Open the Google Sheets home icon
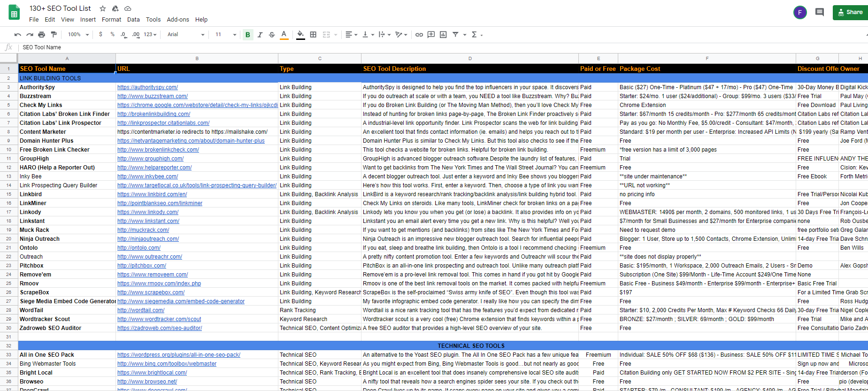Viewport: 868px width, 391px height. point(14,13)
